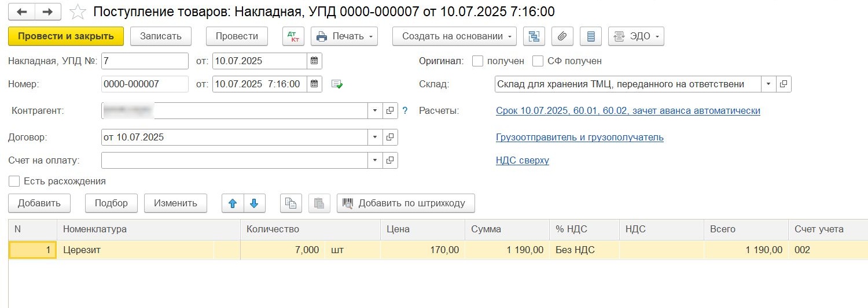Open calendar for Номер date 10.07.2025 7:16:00
Viewport: 868px width, 308px height.
(x=314, y=84)
